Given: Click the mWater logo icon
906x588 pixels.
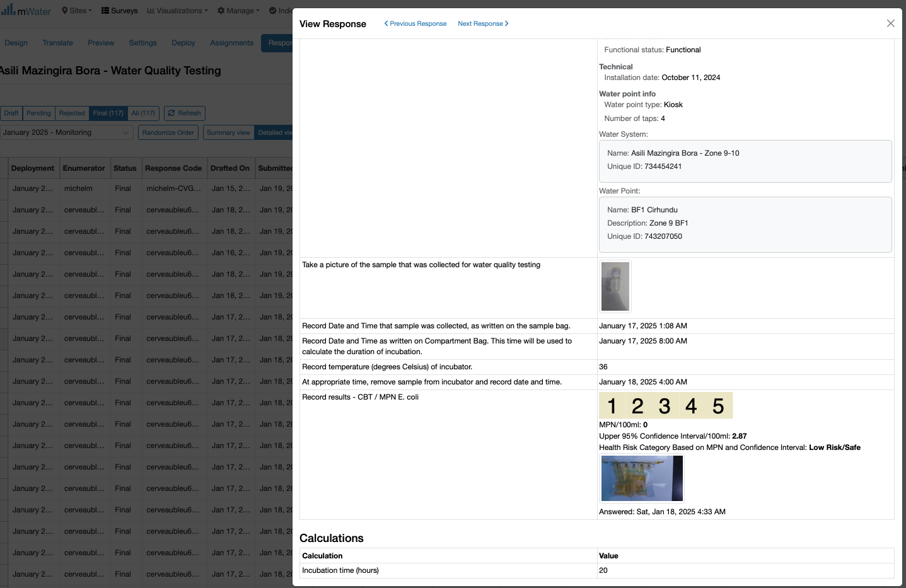Looking at the screenshot, I should pyautogui.click(x=8, y=9).
